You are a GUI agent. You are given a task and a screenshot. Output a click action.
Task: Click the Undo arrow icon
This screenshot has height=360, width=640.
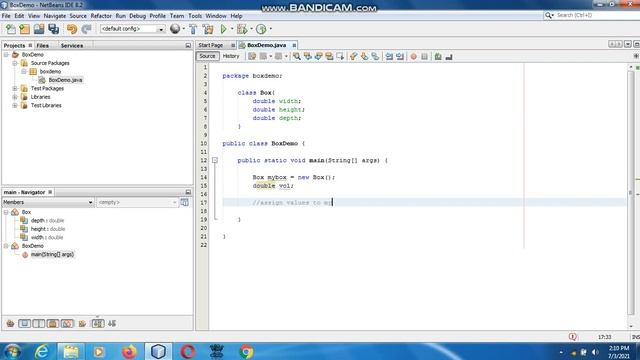pyautogui.click(x=72, y=29)
